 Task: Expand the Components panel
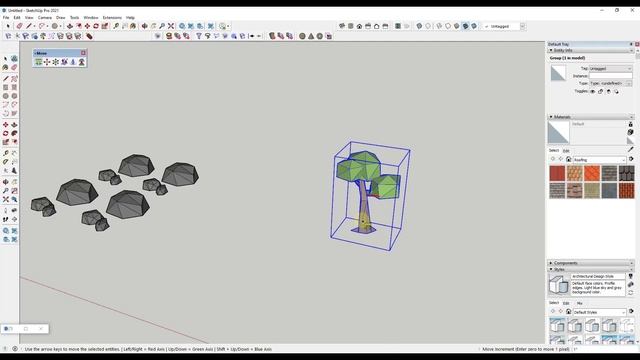pyautogui.click(x=591, y=263)
